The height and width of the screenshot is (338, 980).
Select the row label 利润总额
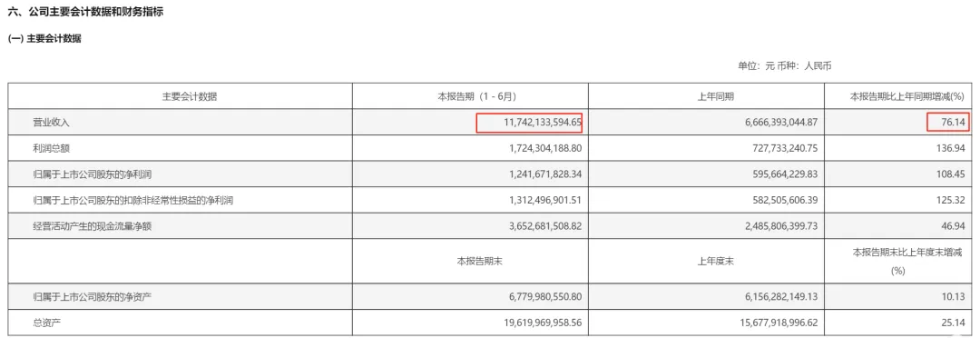51,149
